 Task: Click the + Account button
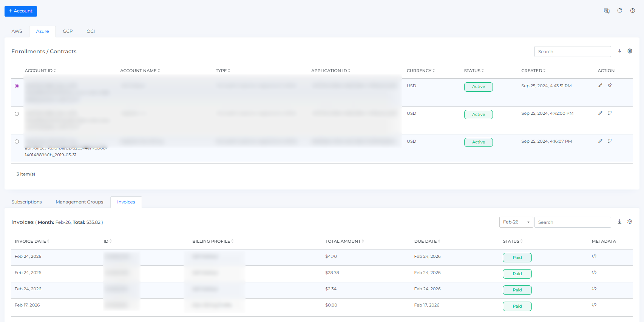click(x=21, y=11)
